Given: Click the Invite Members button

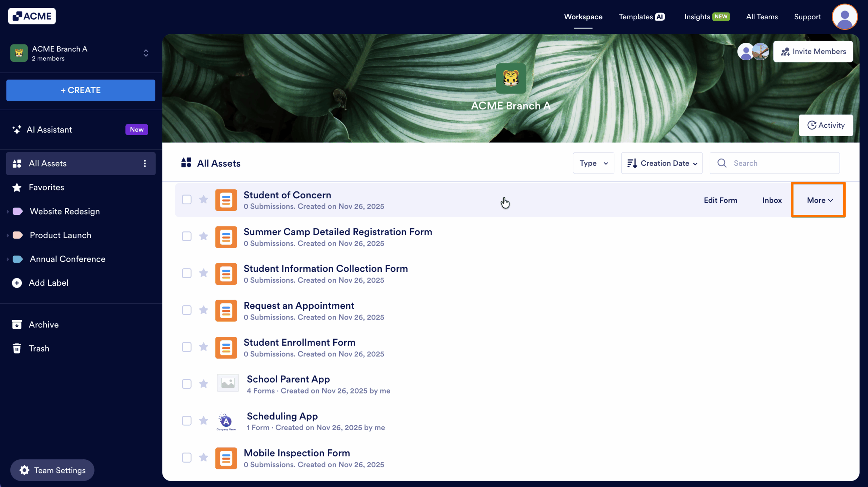Looking at the screenshot, I should point(813,51).
